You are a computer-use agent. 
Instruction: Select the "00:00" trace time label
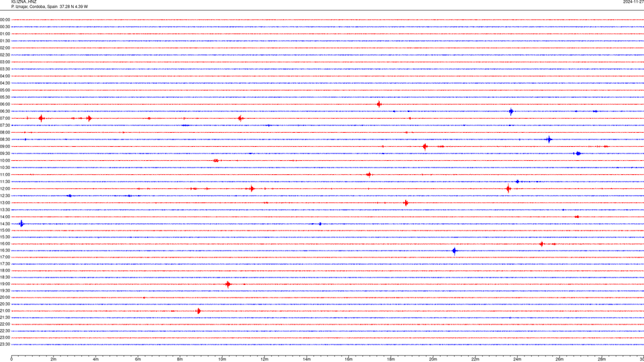(5, 19)
